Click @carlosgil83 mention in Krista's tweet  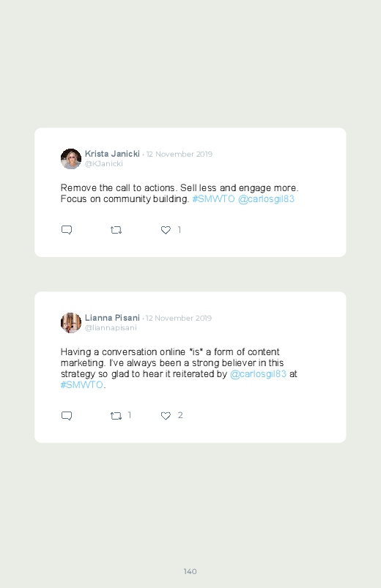(x=266, y=198)
